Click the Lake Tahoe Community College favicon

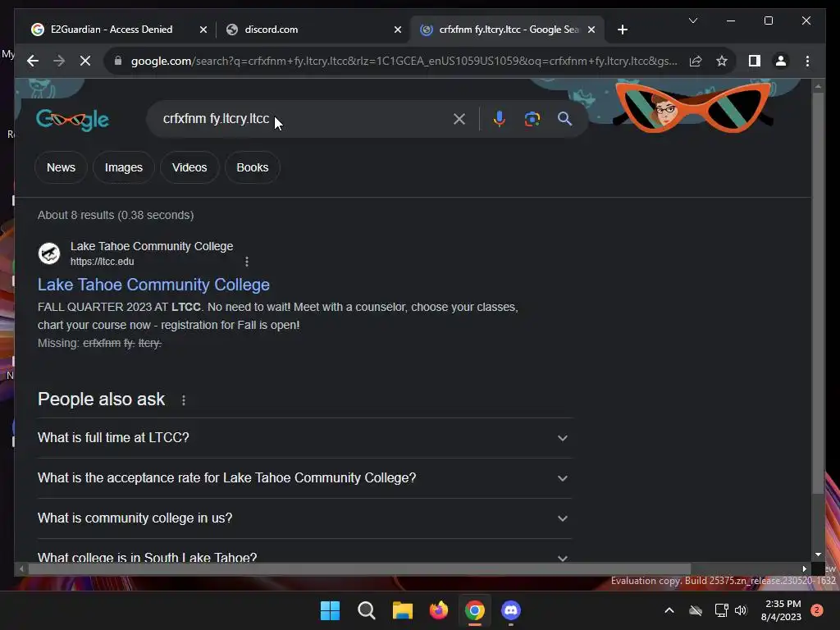[x=49, y=253]
